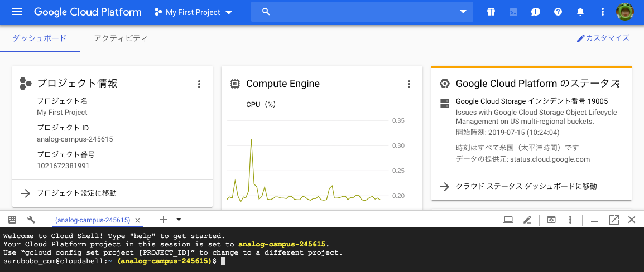Click status.cloud.google.com data source text

(x=550, y=159)
